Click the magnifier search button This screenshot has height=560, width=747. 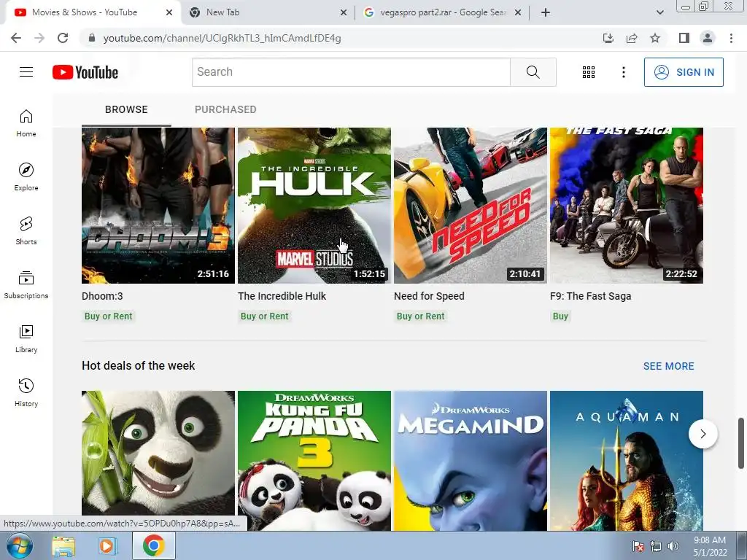533,72
